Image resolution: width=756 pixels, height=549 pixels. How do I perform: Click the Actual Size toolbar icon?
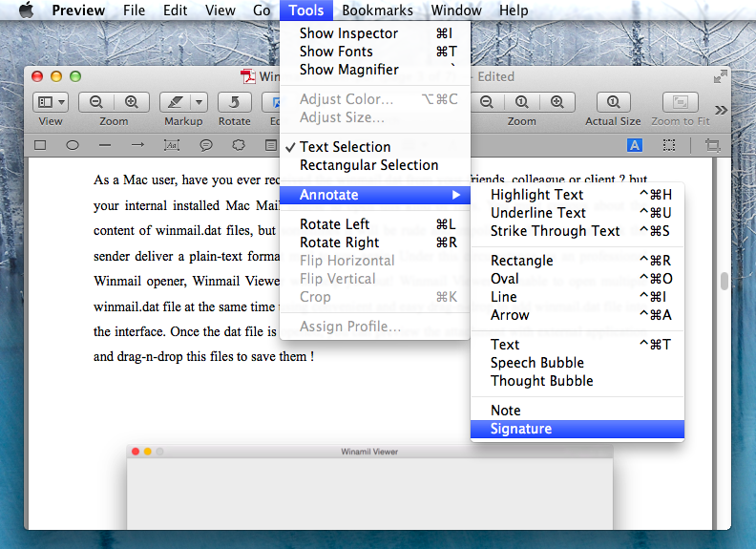[613, 102]
